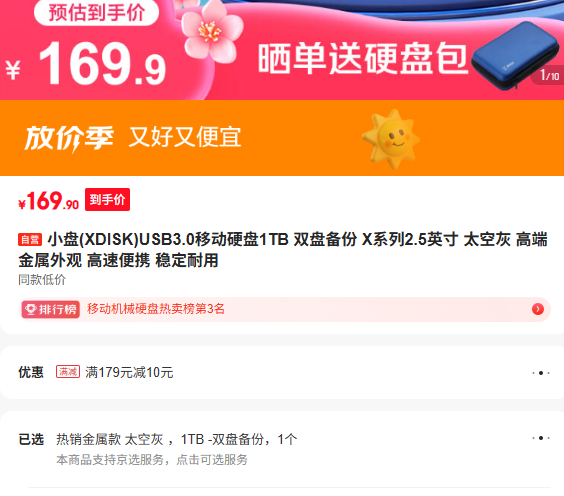Click the 同款低价 link text
The height and width of the screenshot is (496, 564).
click(x=42, y=280)
